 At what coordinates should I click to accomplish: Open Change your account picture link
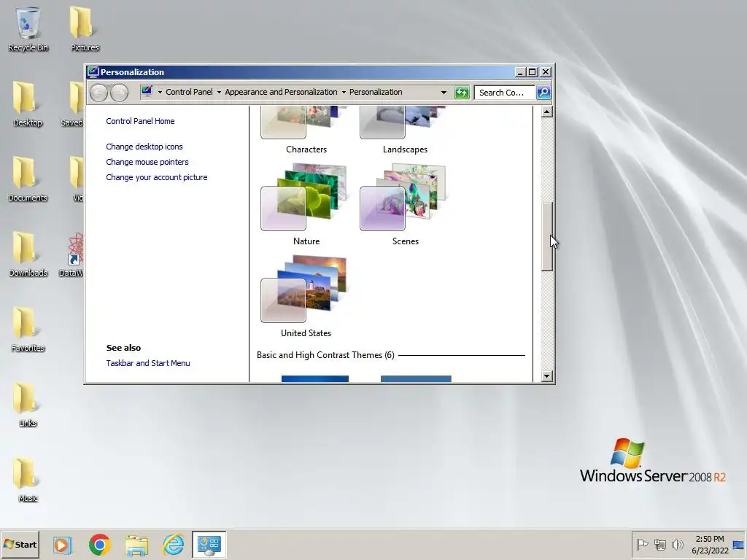[x=157, y=177]
